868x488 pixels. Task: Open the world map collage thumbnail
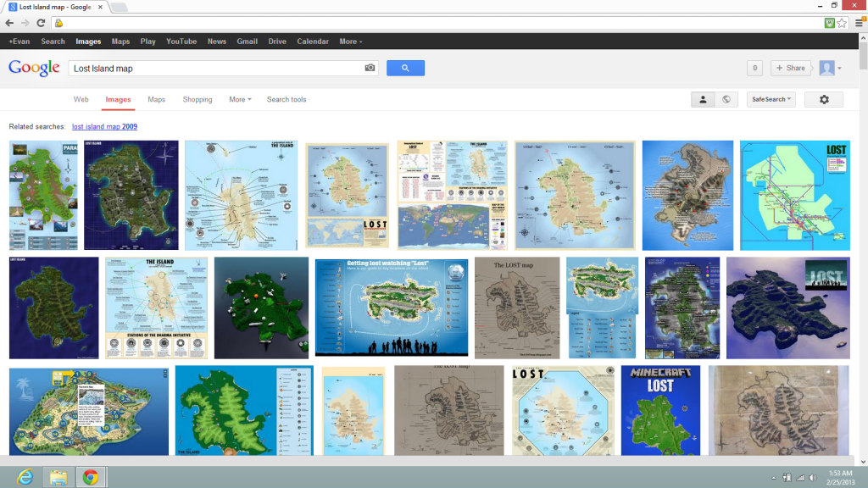pyautogui.click(x=452, y=196)
